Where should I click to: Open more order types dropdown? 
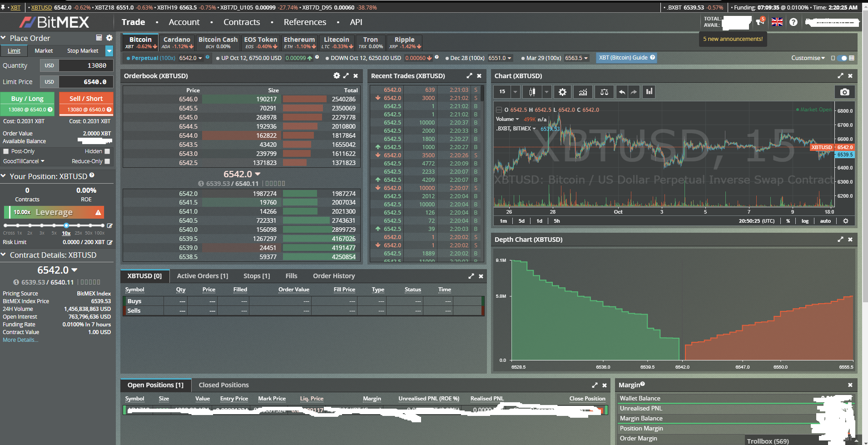(x=109, y=51)
